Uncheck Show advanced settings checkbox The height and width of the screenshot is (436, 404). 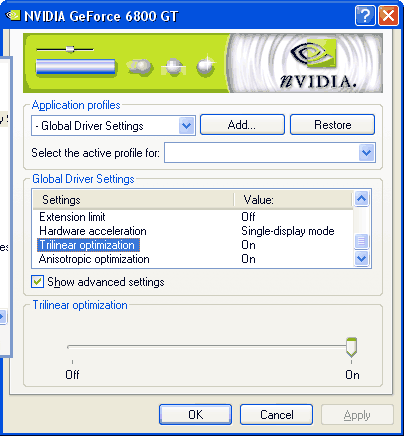point(37,282)
